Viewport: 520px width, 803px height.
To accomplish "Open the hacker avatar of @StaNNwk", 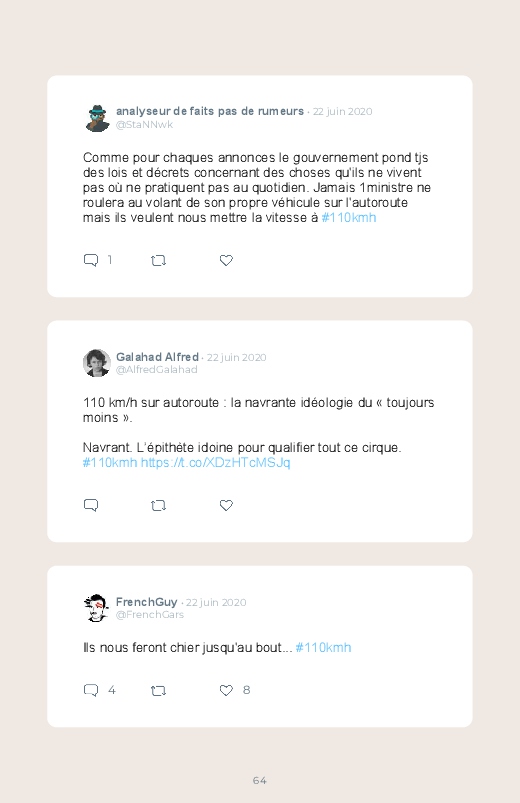I will [x=97, y=118].
